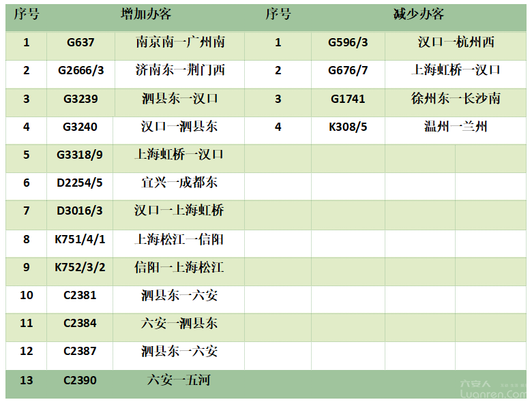Click sequence number 6

(27, 183)
